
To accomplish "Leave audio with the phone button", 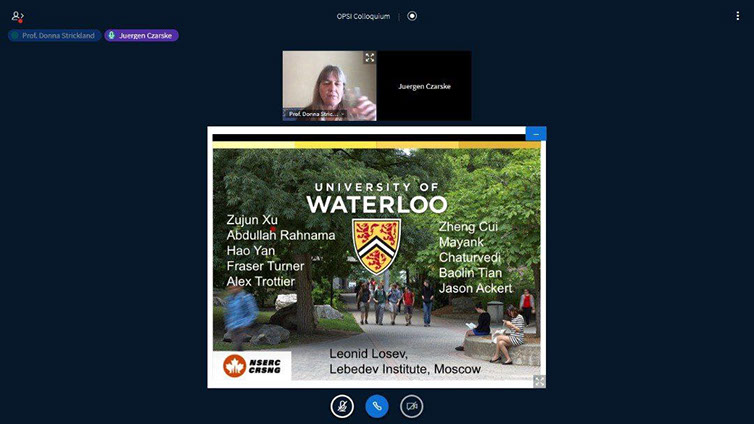I will (377, 406).
